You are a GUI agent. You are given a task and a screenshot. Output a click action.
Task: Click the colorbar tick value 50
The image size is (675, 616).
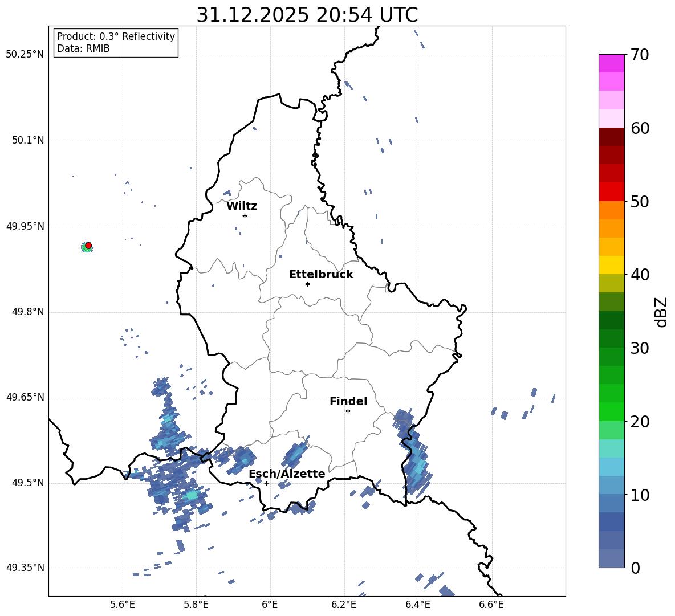[640, 201]
